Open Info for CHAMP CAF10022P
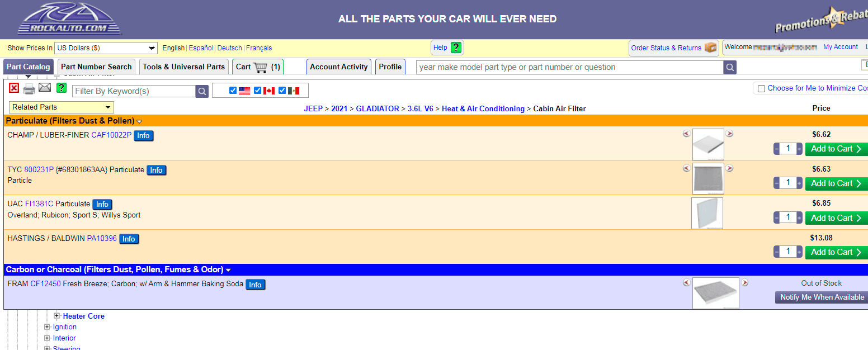Image resolution: width=868 pixels, height=350 pixels. [144, 136]
